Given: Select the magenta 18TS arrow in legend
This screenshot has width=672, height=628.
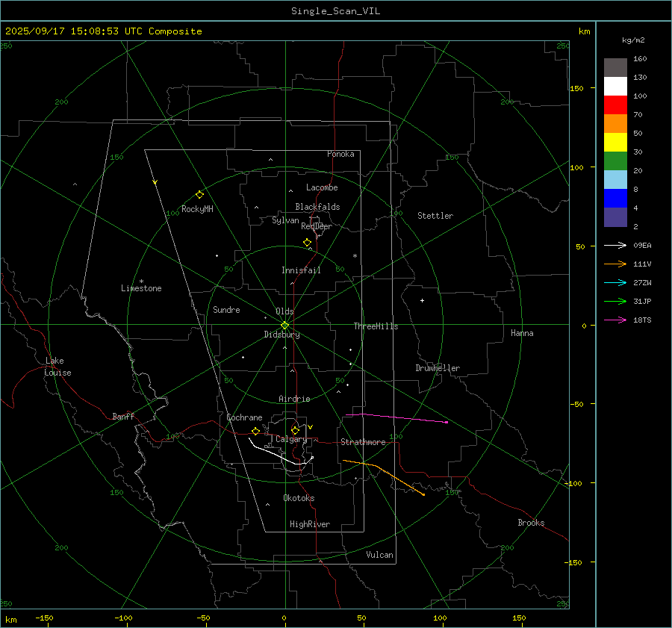Looking at the screenshot, I should point(615,320).
